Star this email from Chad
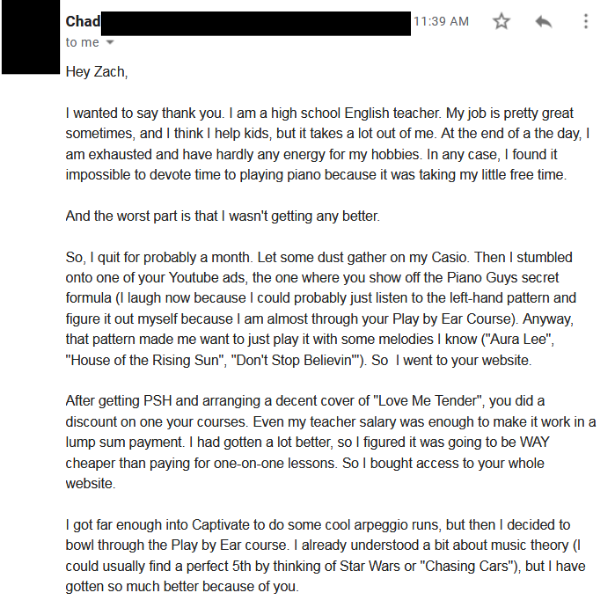The height and width of the screenshot is (600, 600). (501, 21)
